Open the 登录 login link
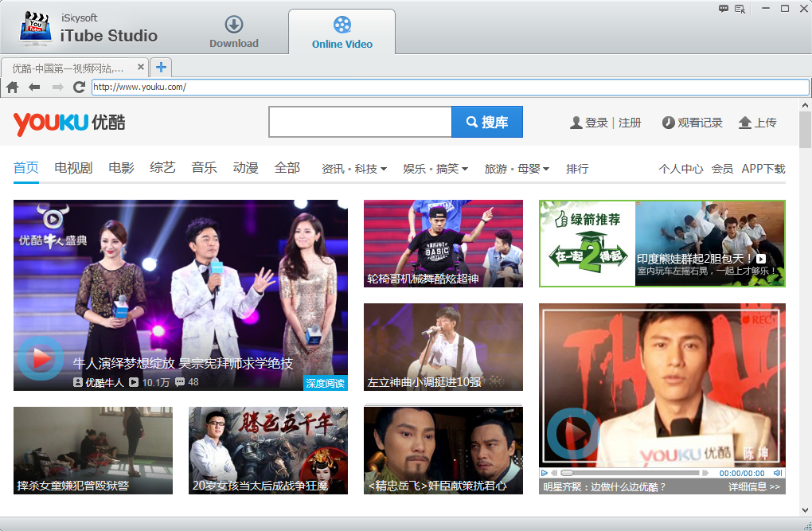The height and width of the screenshot is (531, 812). click(596, 123)
